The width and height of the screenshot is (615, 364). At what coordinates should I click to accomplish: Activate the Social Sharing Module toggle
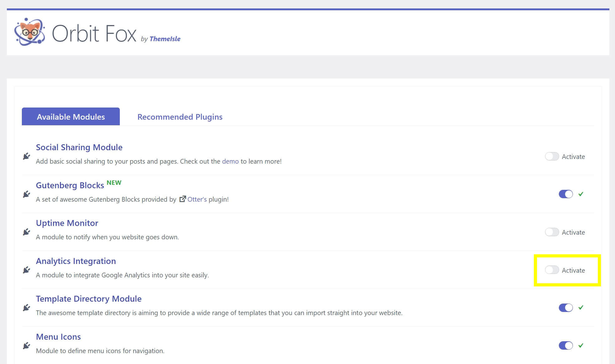(552, 156)
